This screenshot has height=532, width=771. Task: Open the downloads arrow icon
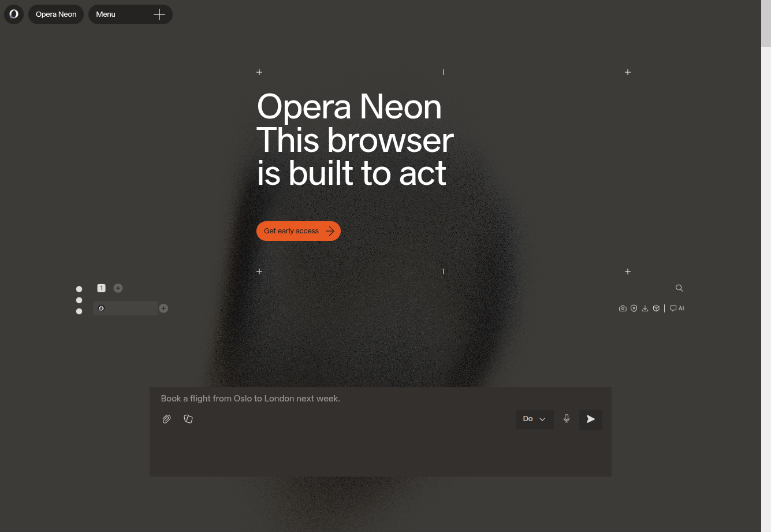(x=645, y=308)
